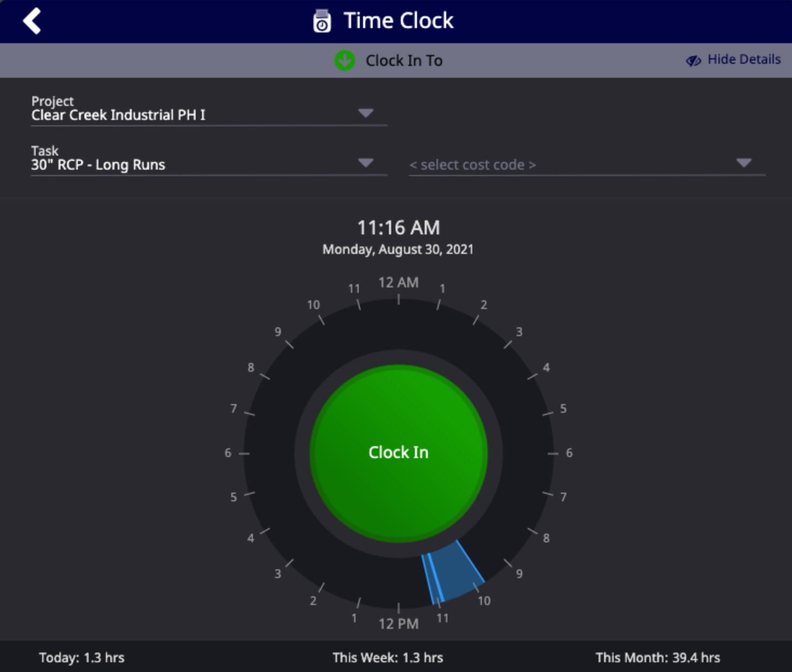The width and height of the screenshot is (792, 672).
Task: Click the 11:16 AM current time display
Action: (x=398, y=227)
